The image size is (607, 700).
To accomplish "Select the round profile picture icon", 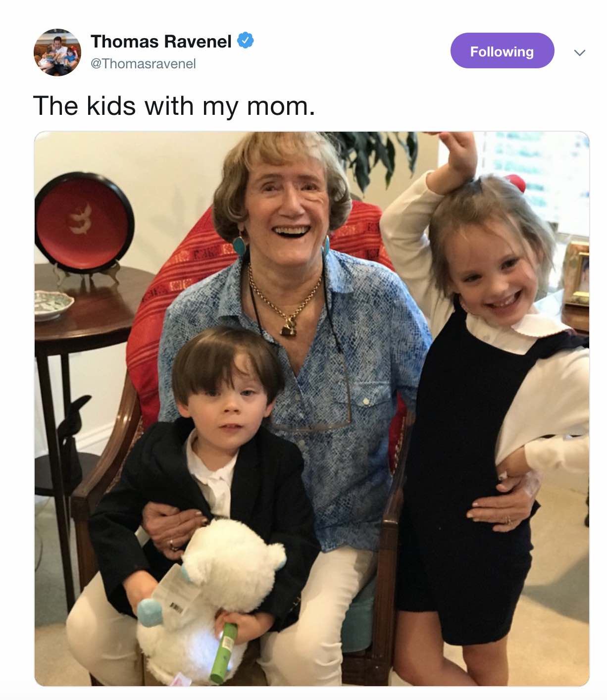I will pyautogui.click(x=57, y=52).
